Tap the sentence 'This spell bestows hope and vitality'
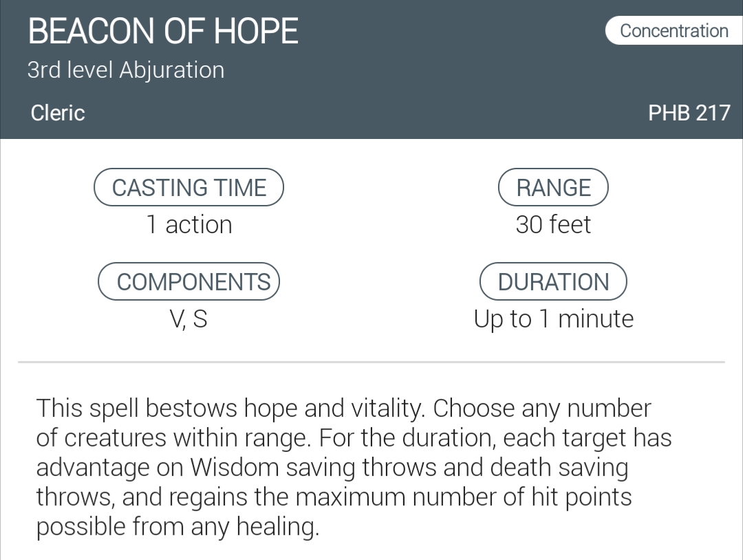This screenshot has height=560, width=743. (x=232, y=409)
